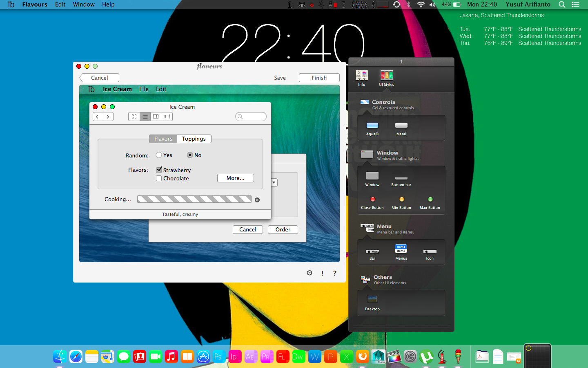Click Save in the Flavours window
The width and height of the screenshot is (588, 368).
280,78
